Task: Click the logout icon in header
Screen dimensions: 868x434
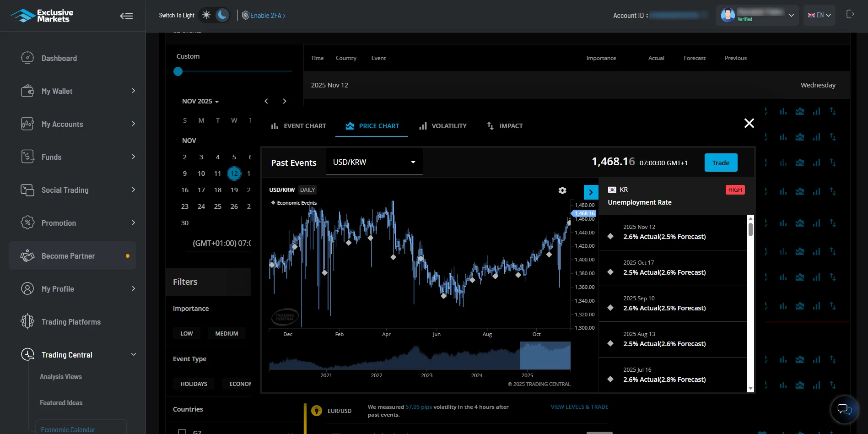Action: coord(850,15)
